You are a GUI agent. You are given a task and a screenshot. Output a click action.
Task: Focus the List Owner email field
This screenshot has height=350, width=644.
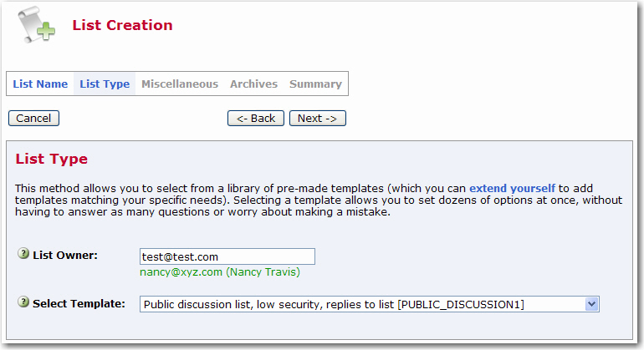pos(227,256)
